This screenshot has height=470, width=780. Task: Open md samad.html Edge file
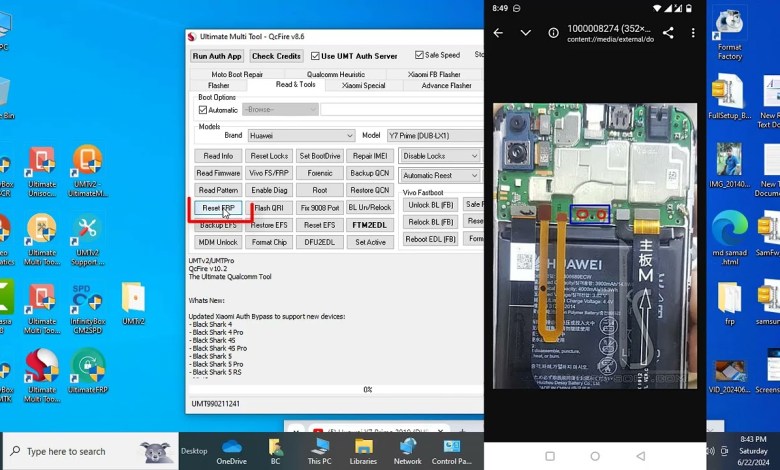point(730,238)
